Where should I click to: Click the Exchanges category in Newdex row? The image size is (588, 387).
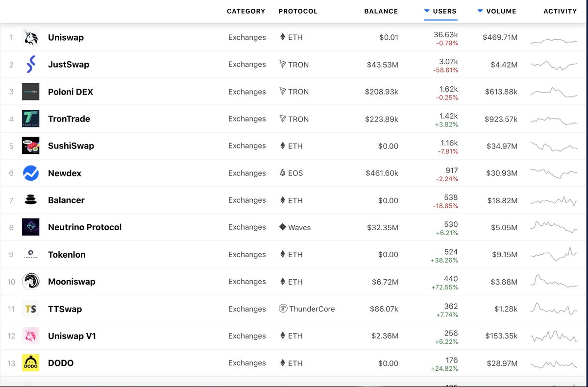coord(247,173)
